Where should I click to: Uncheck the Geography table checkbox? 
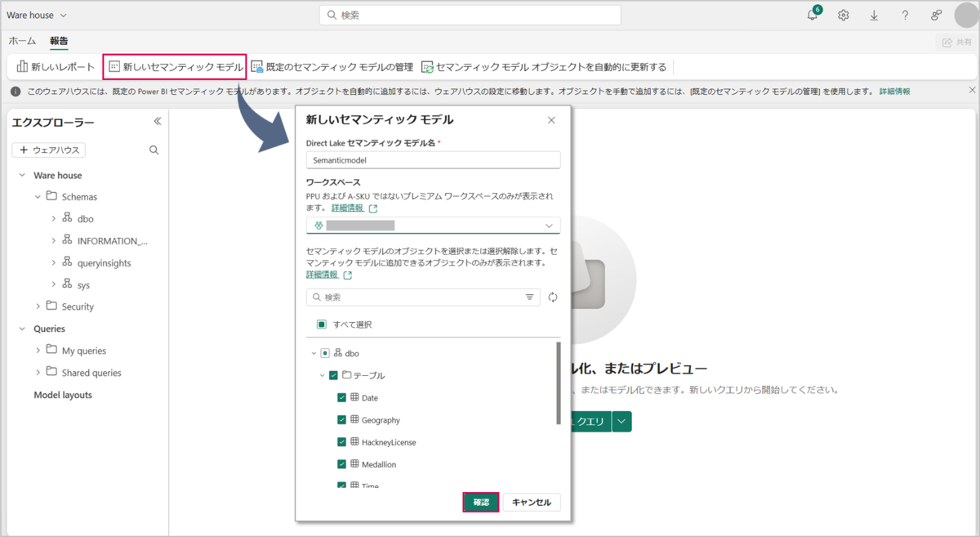pyautogui.click(x=341, y=419)
